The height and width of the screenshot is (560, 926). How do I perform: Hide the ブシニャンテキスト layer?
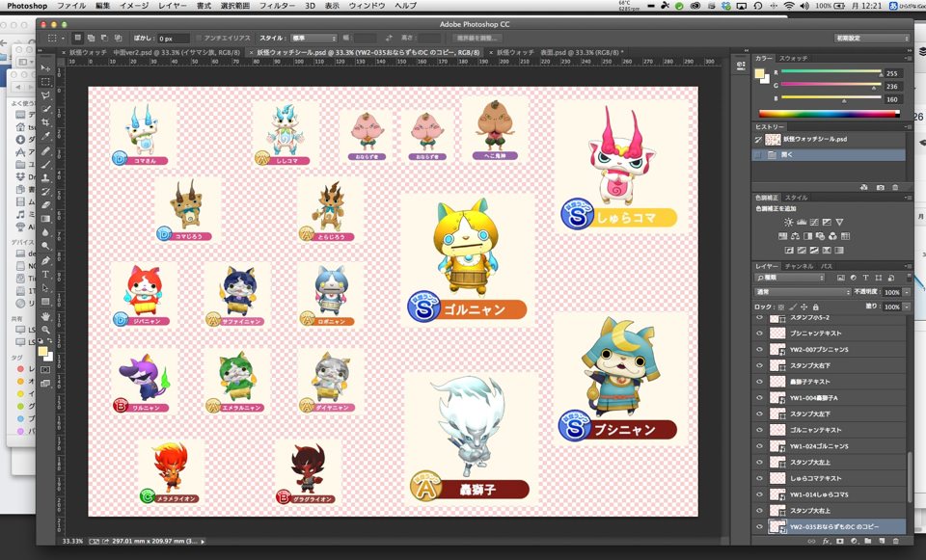(x=759, y=333)
